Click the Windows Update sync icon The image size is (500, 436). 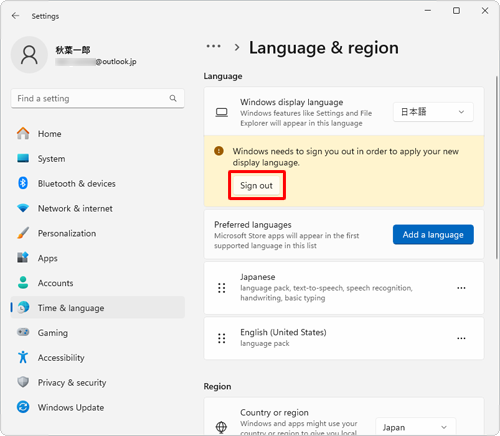pos(23,407)
